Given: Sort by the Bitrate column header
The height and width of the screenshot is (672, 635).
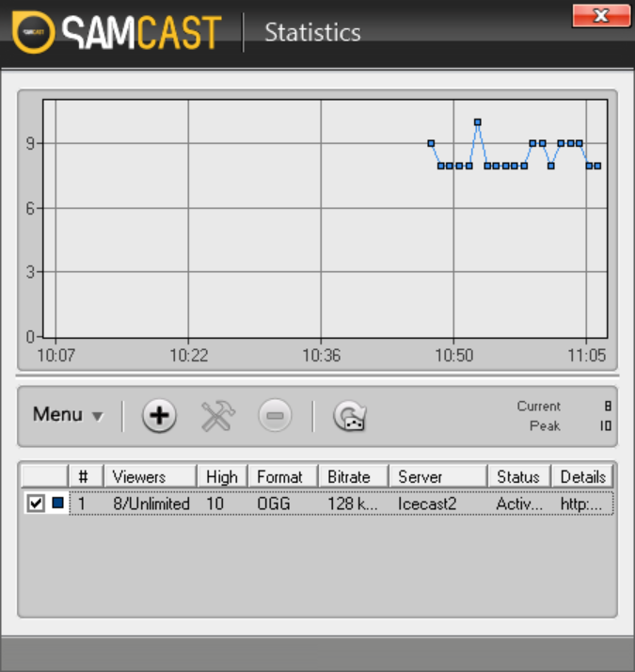Looking at the screenshot, I should (x=354, y=476).
